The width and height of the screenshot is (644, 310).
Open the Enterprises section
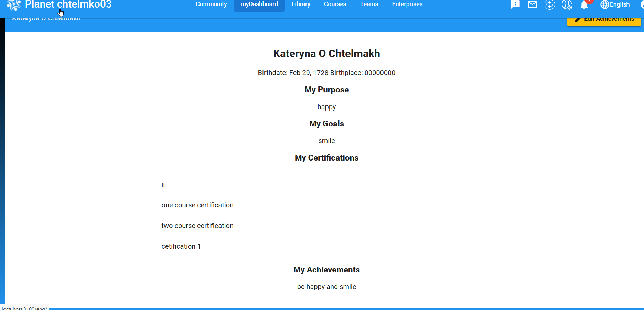point(407,4)
